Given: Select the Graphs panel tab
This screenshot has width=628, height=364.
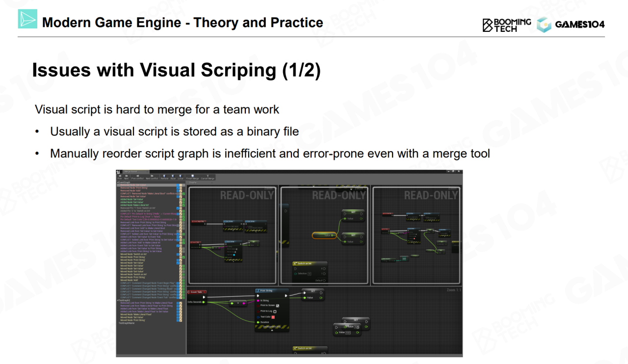Looking at the screenshot, I should pos(192,182).
